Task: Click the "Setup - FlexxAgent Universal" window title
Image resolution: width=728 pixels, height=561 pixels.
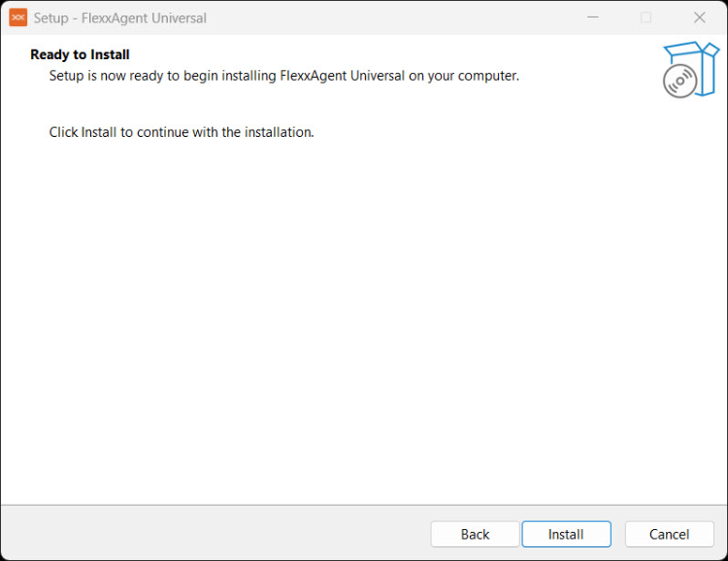Action: pyautogui.click(x=120, y=17)
